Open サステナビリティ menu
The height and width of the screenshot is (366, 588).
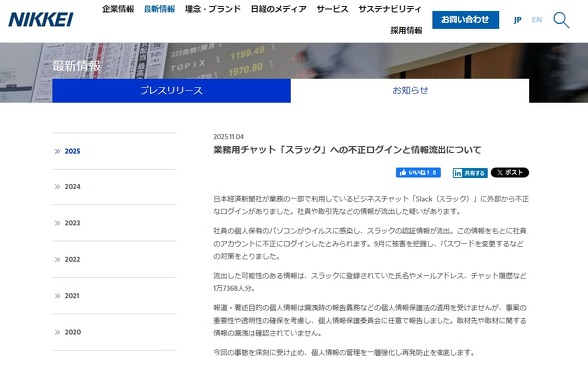point(390,9)
